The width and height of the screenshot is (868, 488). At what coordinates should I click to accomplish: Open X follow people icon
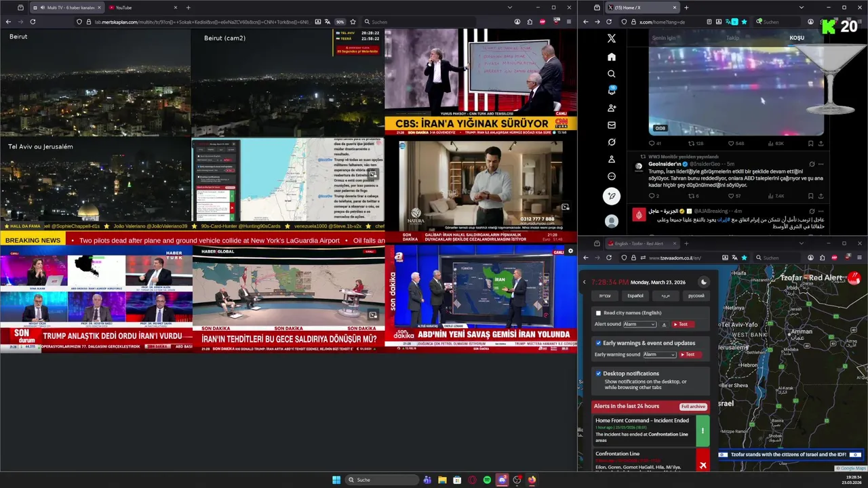pyautogui.click(x=611, y=108)
